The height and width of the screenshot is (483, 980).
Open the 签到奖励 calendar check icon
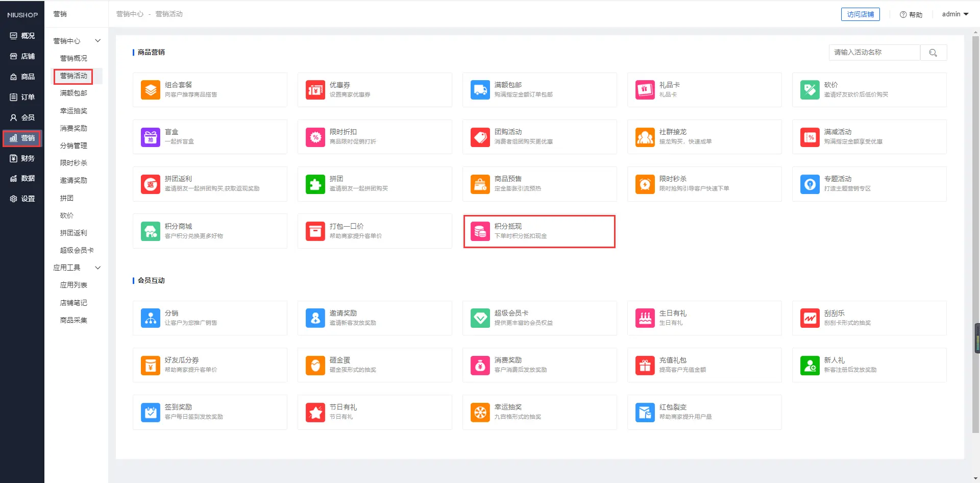tap(150, 412)
